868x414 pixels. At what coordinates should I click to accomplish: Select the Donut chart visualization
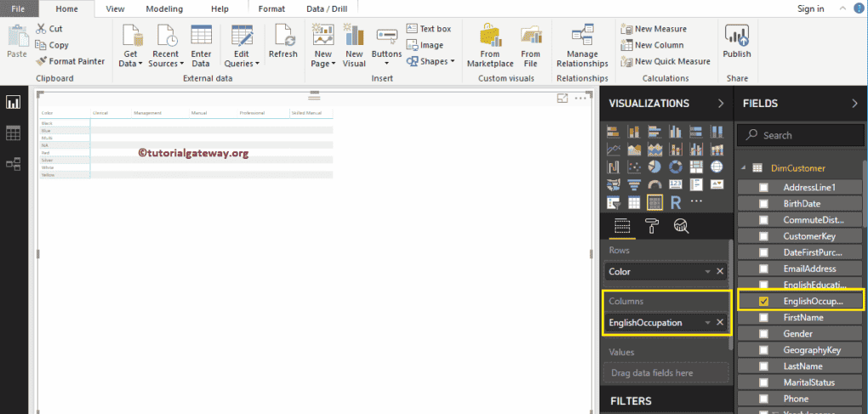tap(675, 167)
